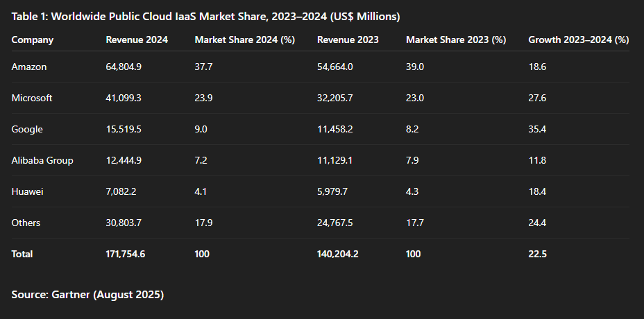Select the Amazon row label
Screen dimensions: 644x319
click(x=29, y=67)
